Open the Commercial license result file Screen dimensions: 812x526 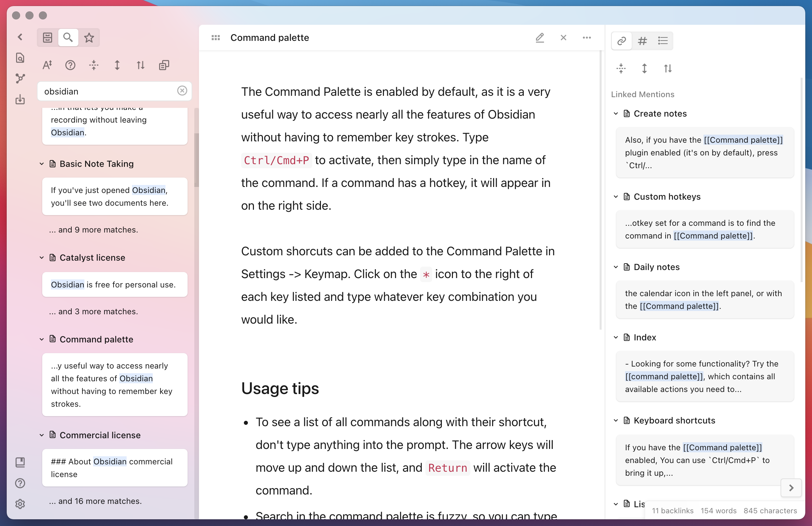[100, 435]
